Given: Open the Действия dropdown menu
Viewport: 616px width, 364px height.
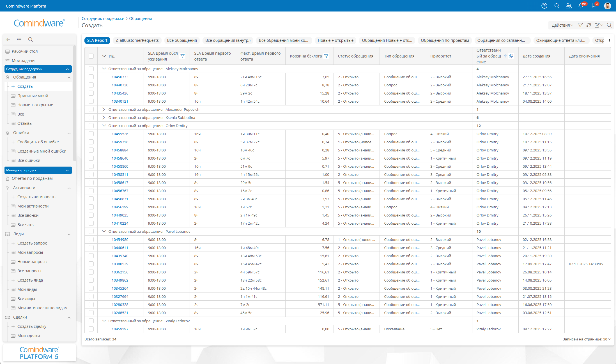Looking at the screenshot, I should (562, 25).
